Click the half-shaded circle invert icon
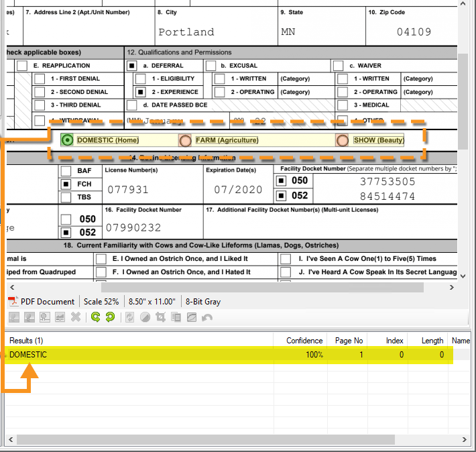476x452 pixels. pos(145,317)
